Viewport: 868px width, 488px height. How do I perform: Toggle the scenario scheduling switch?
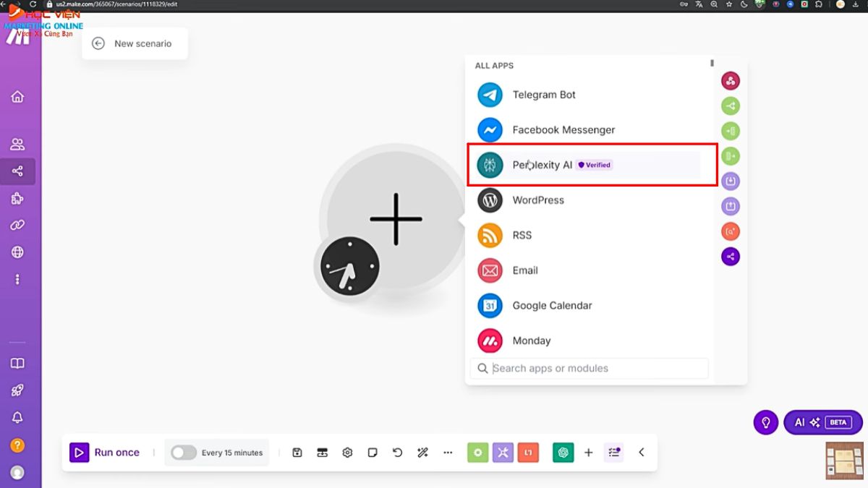tap(184, 453)
